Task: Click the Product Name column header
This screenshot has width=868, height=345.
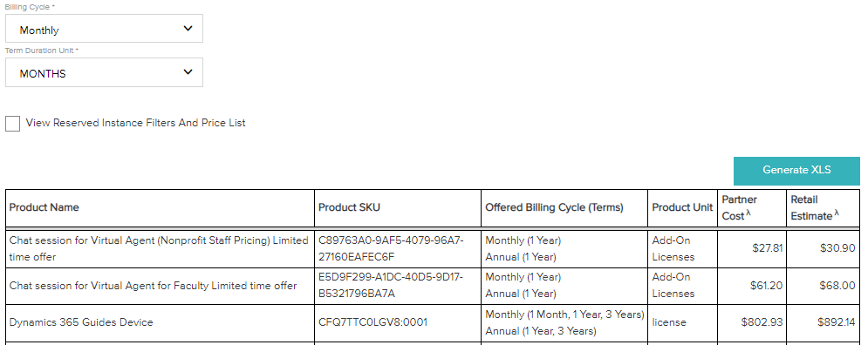Action: (x=44, y=208)
